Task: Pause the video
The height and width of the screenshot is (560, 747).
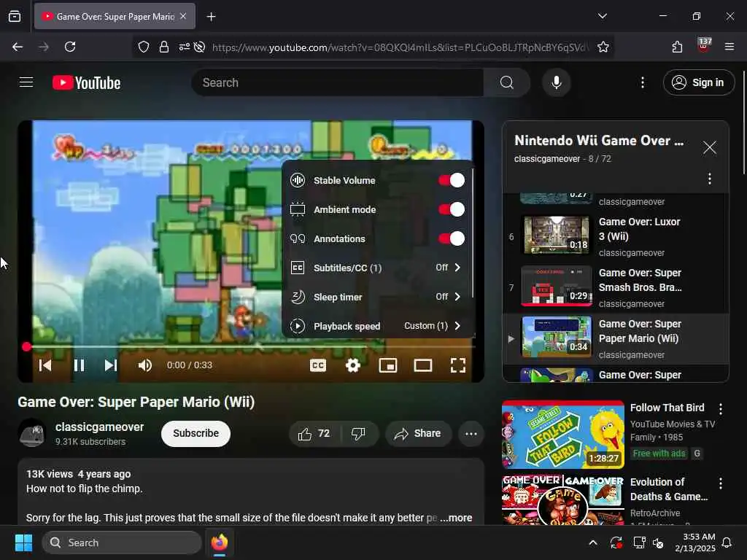Action: 79,365
